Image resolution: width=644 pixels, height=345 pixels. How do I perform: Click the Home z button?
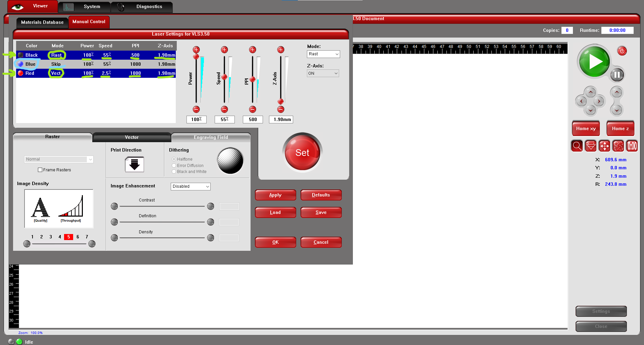621,129
